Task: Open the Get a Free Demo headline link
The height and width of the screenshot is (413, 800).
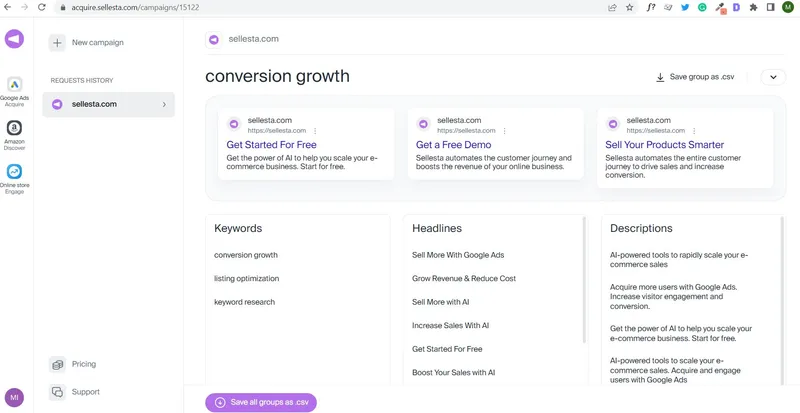Action: (x=454, y=144)
